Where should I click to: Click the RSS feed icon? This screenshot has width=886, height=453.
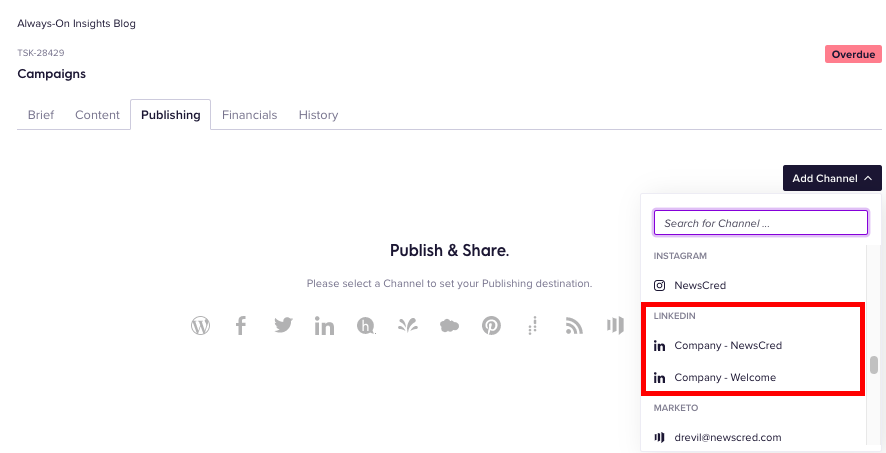pyautogui.click(x=574, y=326)
